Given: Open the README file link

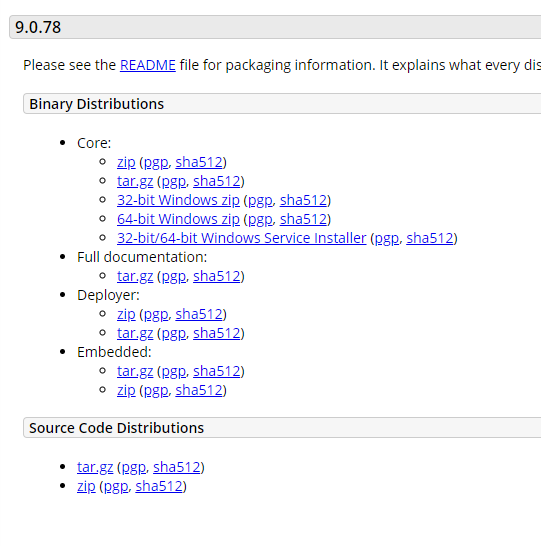Looking at the screenshot, I should coord(148,65).
